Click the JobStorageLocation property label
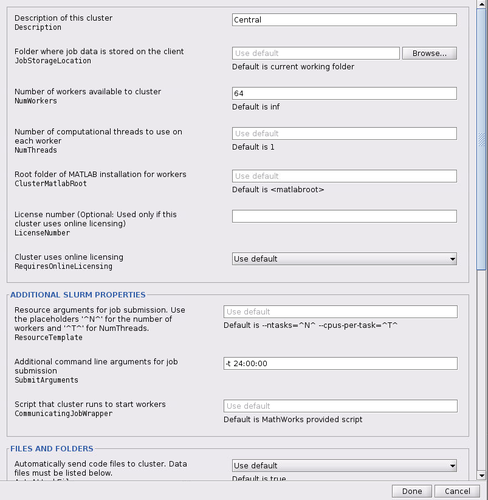Screen dimensions: 488x500 pos(53,61)
